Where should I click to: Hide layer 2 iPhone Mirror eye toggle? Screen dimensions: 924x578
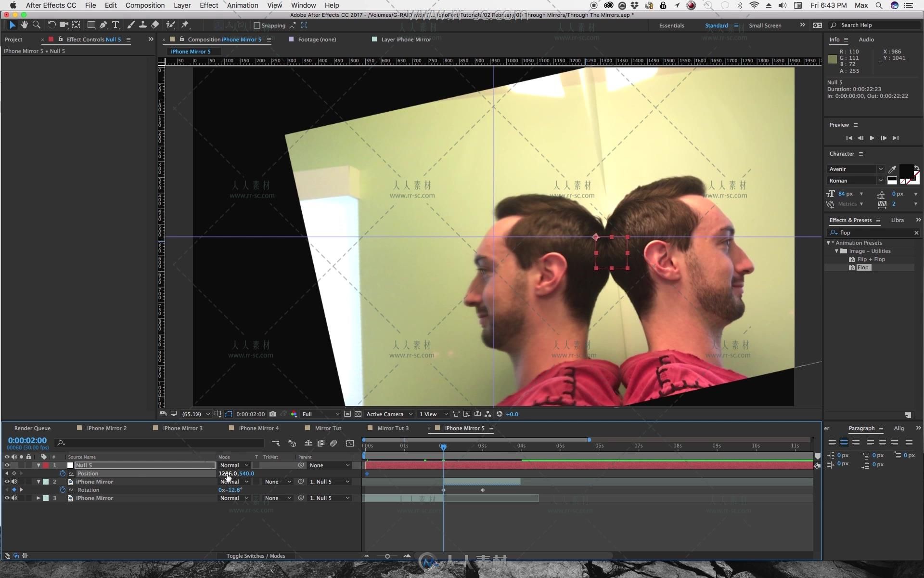click(x=7, y=482)
